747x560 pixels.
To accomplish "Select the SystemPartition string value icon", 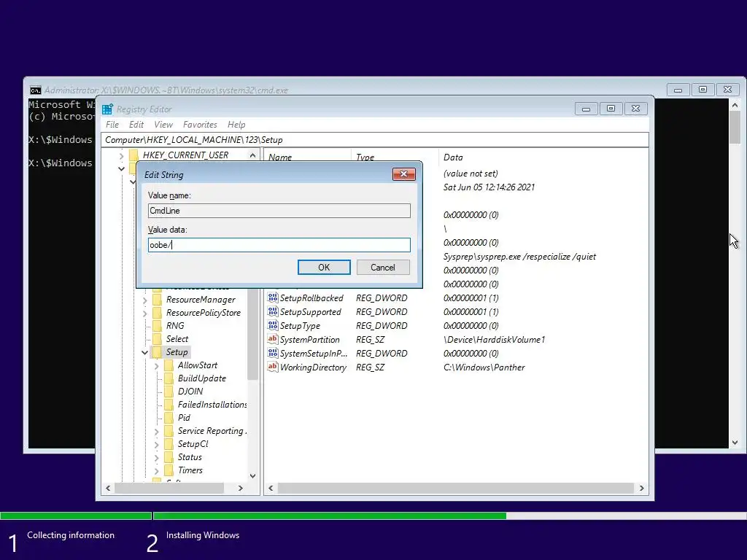I will (x=273, y=339).
